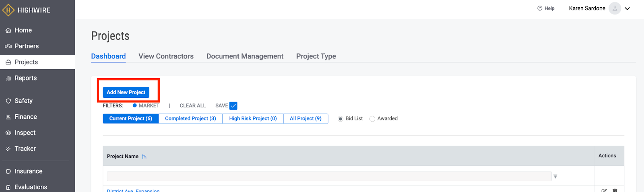Select the Bid List radio button
Screen dimensions: 644x192
click(341, 119)
